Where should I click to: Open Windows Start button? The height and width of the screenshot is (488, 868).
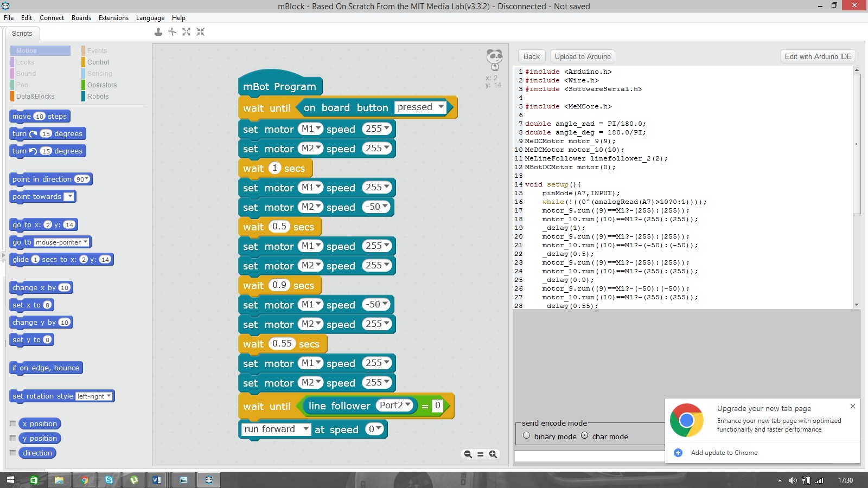tap(10, 480)
